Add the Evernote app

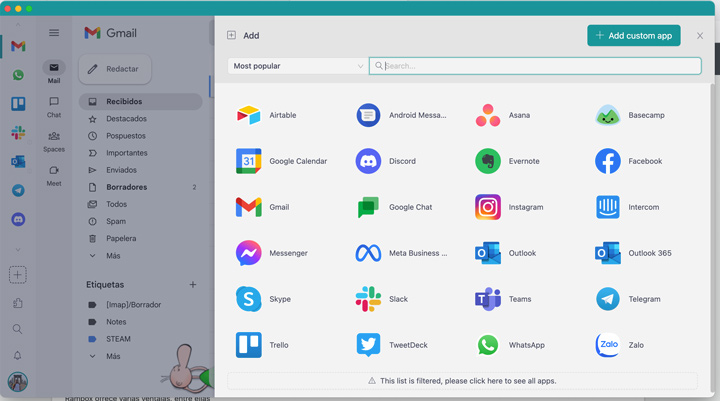click(x=507, y=161)
